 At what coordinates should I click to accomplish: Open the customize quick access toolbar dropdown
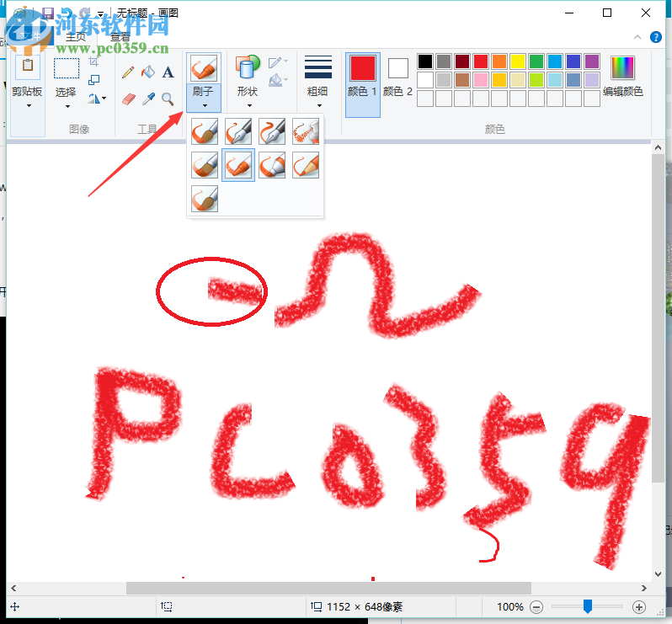(101, 14)
